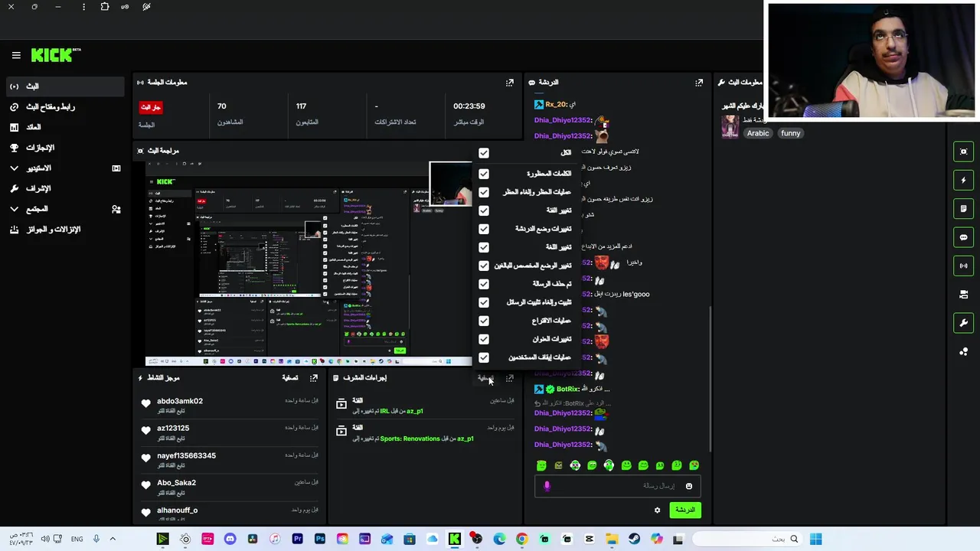Click the chat bubble icon in right sidebar
Viewport: 980px width, 551px height.
[963, 237]
